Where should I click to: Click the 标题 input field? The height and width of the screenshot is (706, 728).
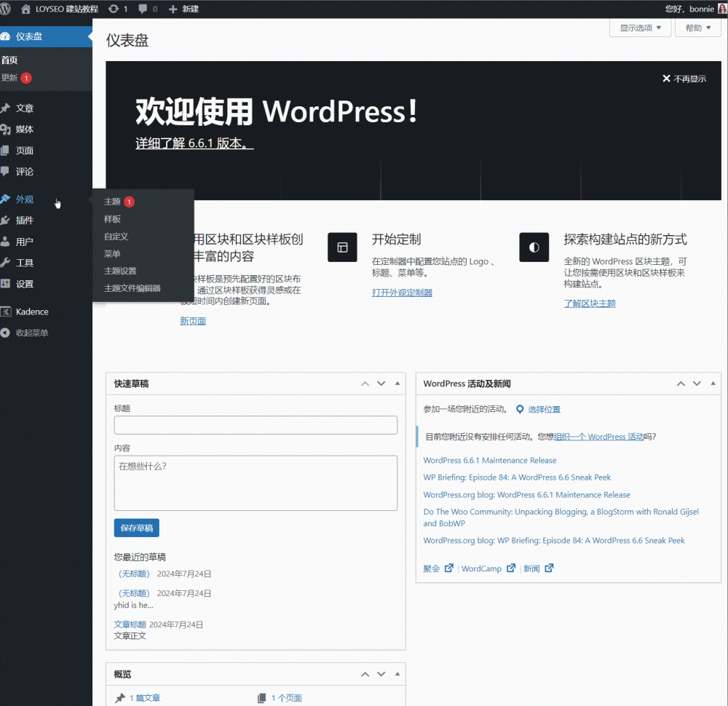pos(256,425)
